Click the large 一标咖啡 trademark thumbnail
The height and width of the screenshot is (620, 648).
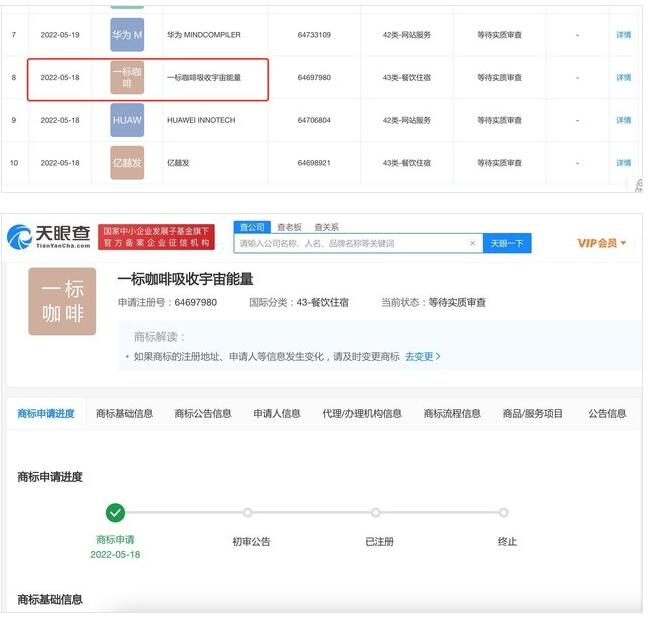pyautogui.click(x=62, y=301)
